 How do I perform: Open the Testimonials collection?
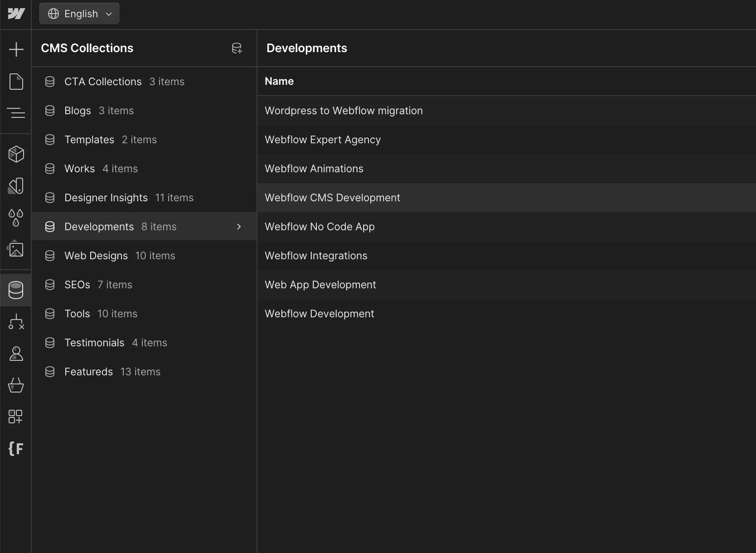[144, 343]
